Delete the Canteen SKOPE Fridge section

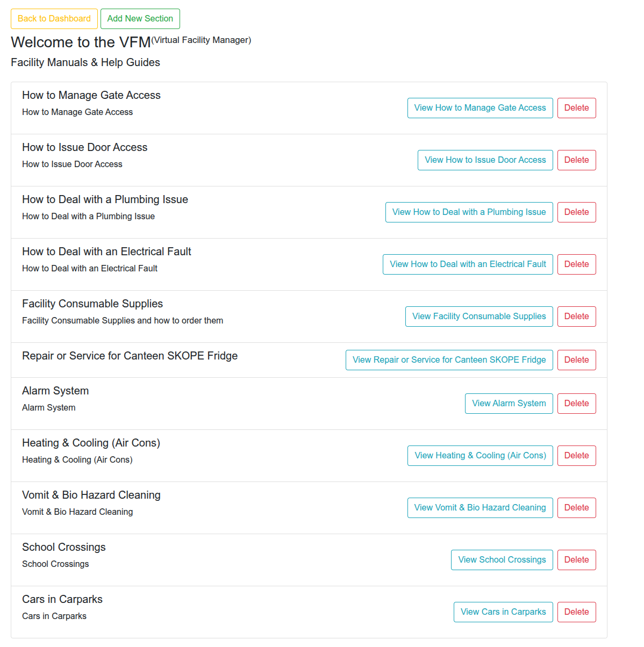point(577,360)
